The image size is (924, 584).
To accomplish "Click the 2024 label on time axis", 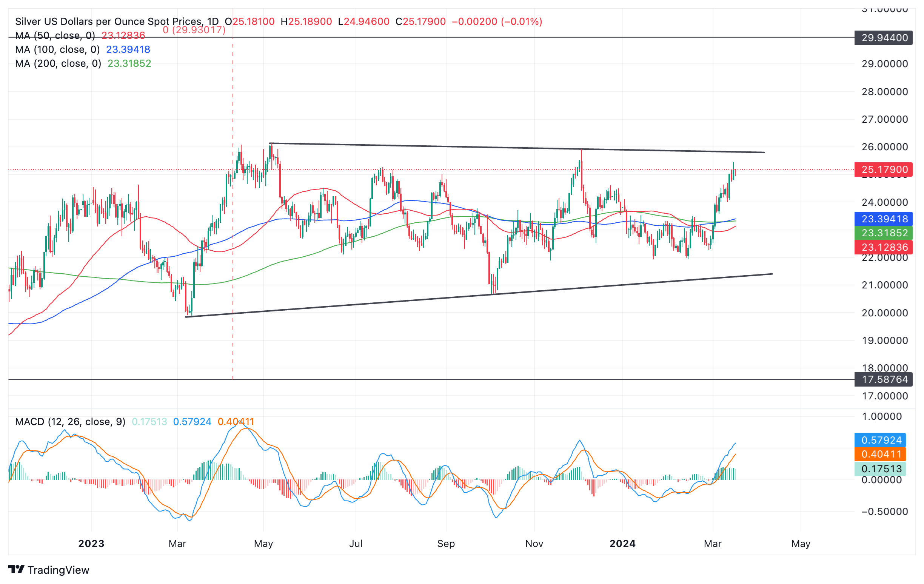I will pyautogui.click(x=622, y=544).
